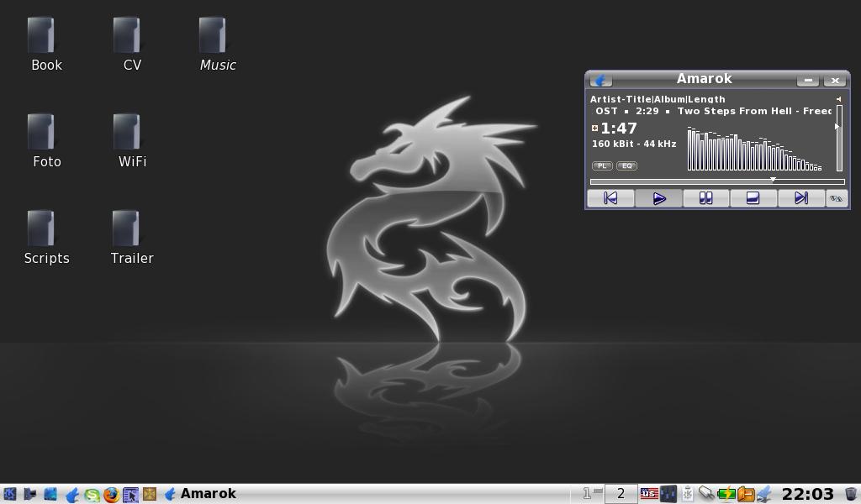Adjust the vertical volume slider in Amarok
Image resolution: width=861 pixels, height=504 pixels.
tap(839, 139)
